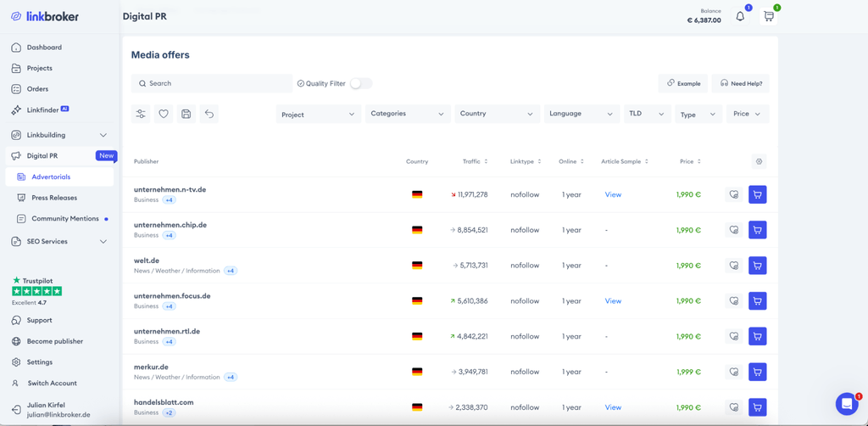Reset filters with the undo arrow icon
This screenshot has width=868, height=426.
click(209, 114)
